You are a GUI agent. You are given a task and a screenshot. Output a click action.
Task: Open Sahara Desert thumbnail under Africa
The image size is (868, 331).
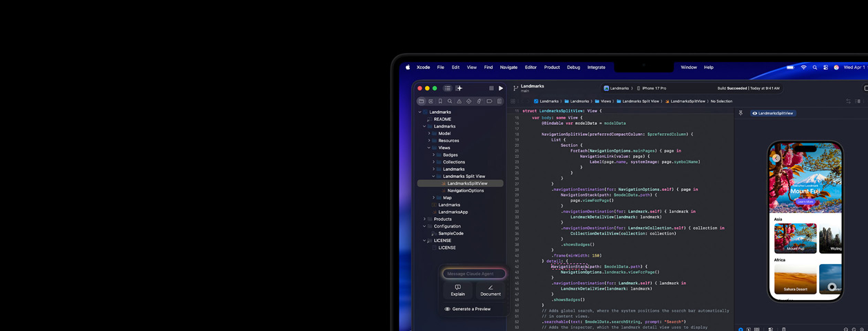pos(796,279)
